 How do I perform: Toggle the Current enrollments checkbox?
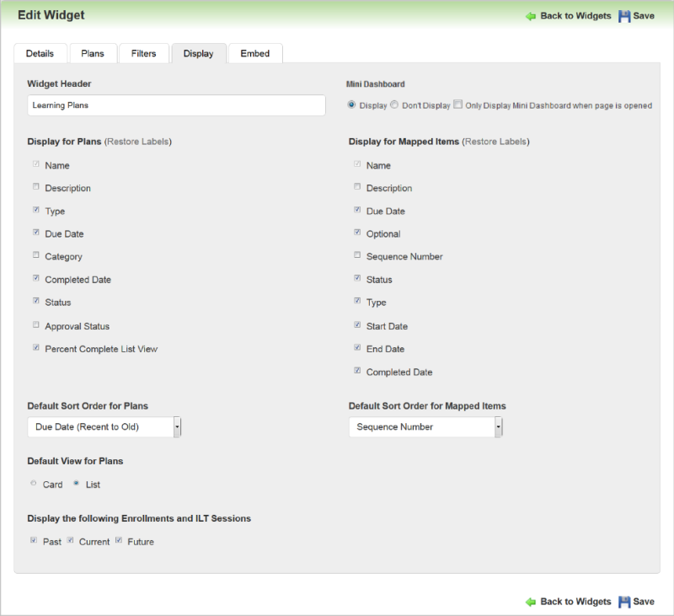70,540
